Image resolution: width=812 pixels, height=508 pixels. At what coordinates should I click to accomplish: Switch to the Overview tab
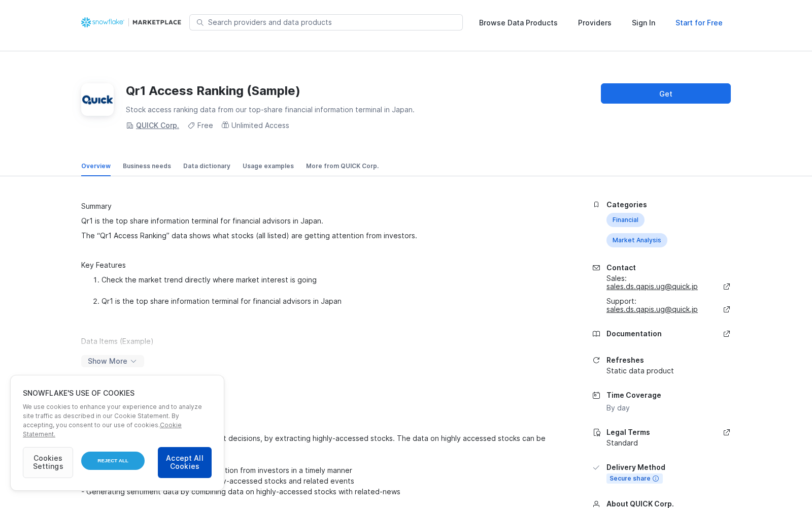(96, 166)
